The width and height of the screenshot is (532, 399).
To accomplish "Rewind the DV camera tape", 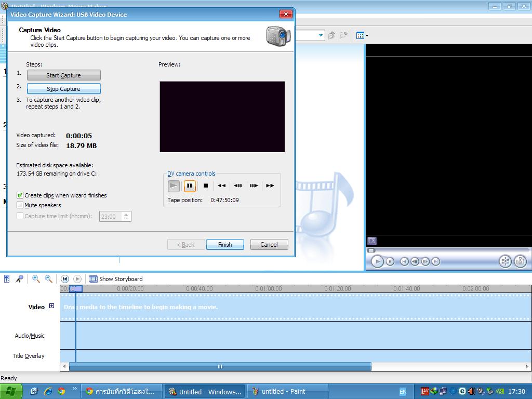I will point(221,185).
